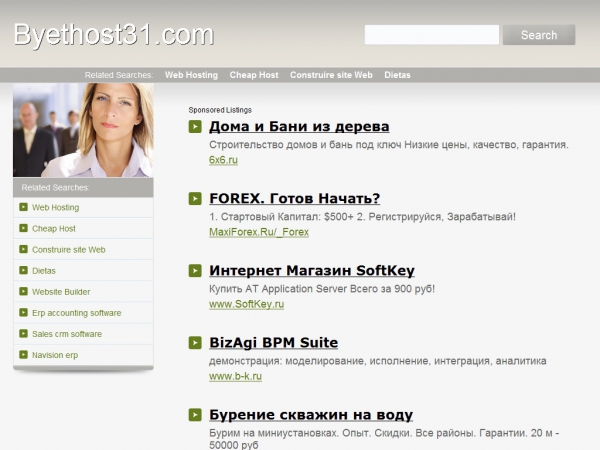Open the Дома и Бани из дерева headline
The height and width of the screenshot is (450, 600).
click(299, 127)
